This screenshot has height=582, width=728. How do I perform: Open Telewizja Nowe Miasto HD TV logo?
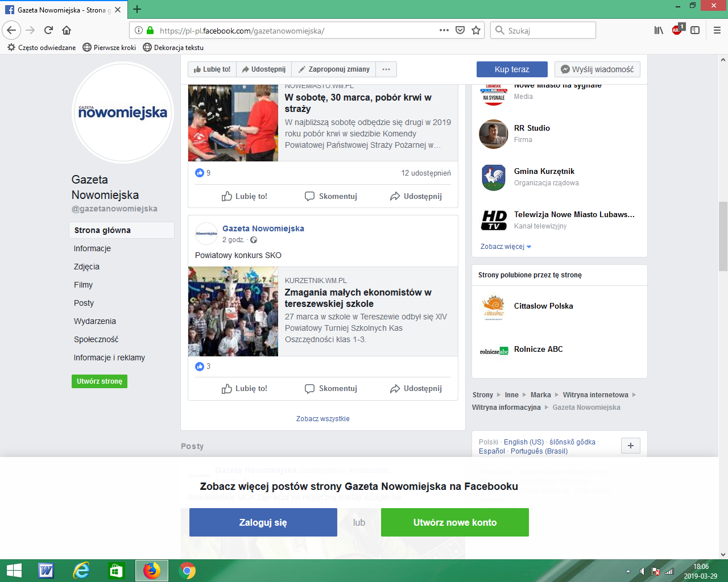494,221
